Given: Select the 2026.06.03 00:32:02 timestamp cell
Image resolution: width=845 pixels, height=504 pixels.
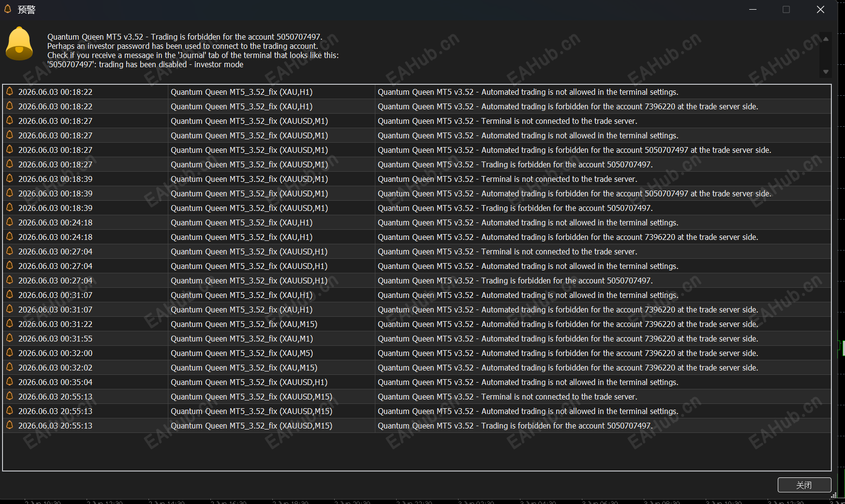Looking at the screenshot, I should pyautogui.click(x=55, y=368).
